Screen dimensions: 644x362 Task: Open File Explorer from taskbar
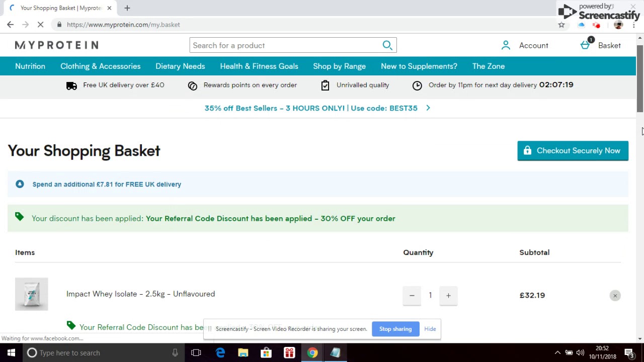pos(243,353)
